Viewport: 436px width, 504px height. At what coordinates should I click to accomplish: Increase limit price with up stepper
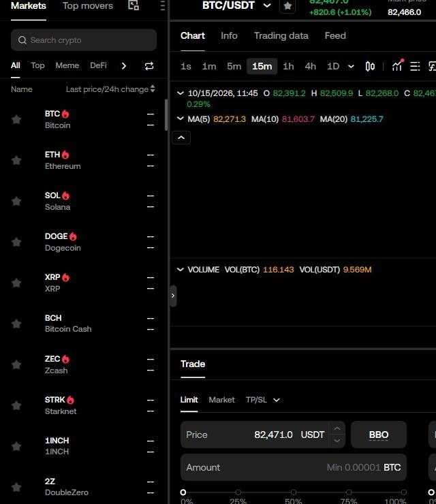pyautogui.click(x=337, y=429)
